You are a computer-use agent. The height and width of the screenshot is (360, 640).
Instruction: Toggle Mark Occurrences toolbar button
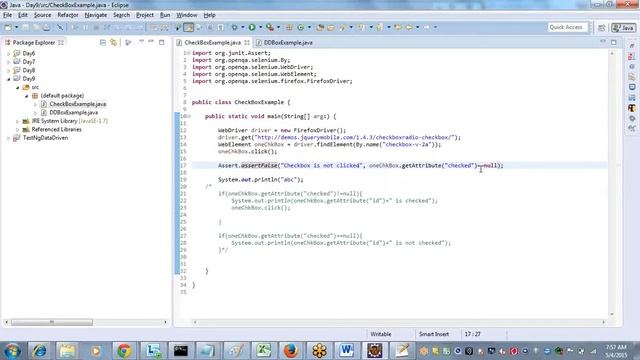pyautogui.click(x=188, y=27)
